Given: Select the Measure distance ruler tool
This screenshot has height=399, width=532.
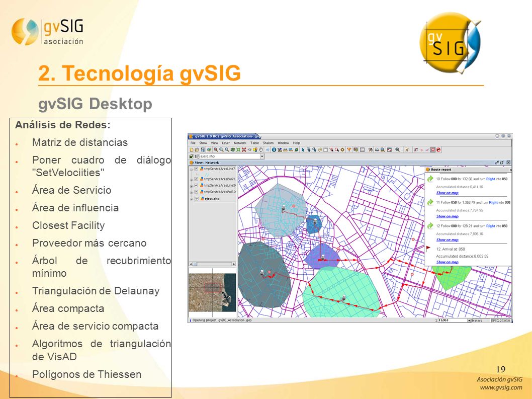Looking at the screenshot, I should 285,150.
